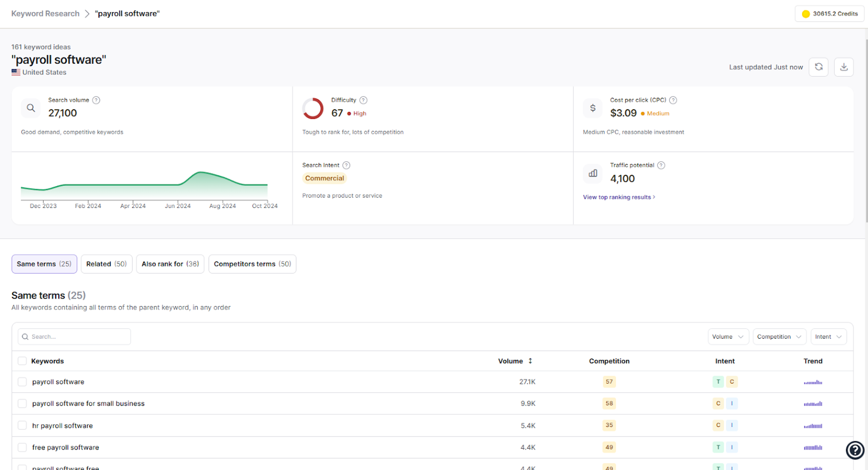This screenshot has width=868, height=470.
Task: Click the dollar sign CPC icon
Action: [x=593, y=108]
